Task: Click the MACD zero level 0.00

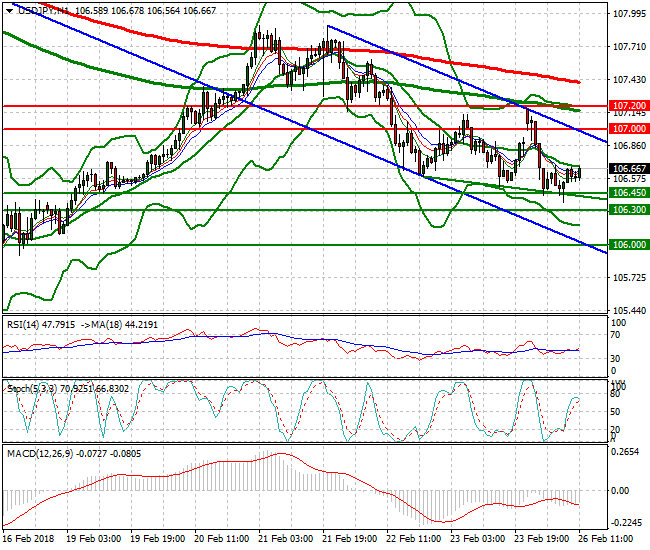Action: 620,490
